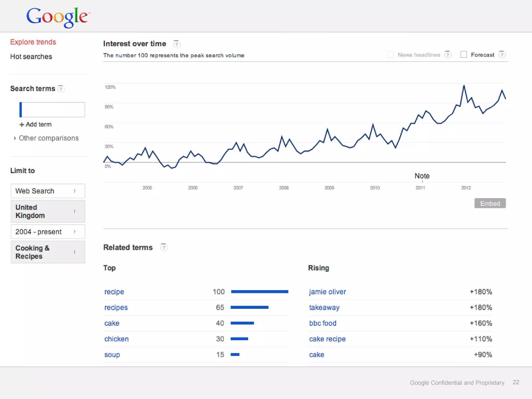Open the jamie oliver rising term
Image resolution: width=532 pixels, height=399 pixels.
point(327,292)
